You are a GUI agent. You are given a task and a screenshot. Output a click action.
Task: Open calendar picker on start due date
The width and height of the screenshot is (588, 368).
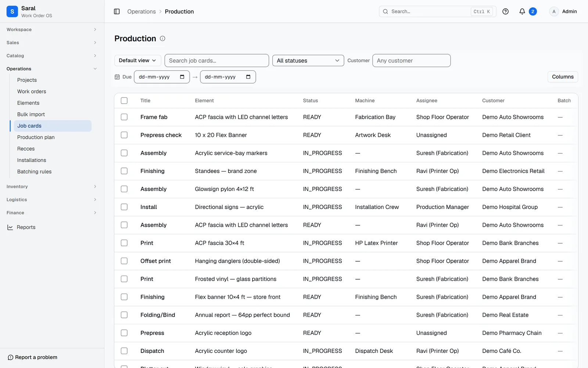point(182,77)
